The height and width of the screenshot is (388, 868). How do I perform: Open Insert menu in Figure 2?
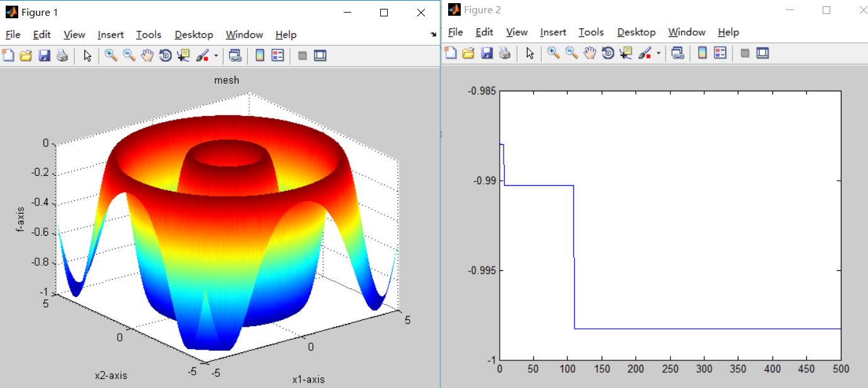553,32
